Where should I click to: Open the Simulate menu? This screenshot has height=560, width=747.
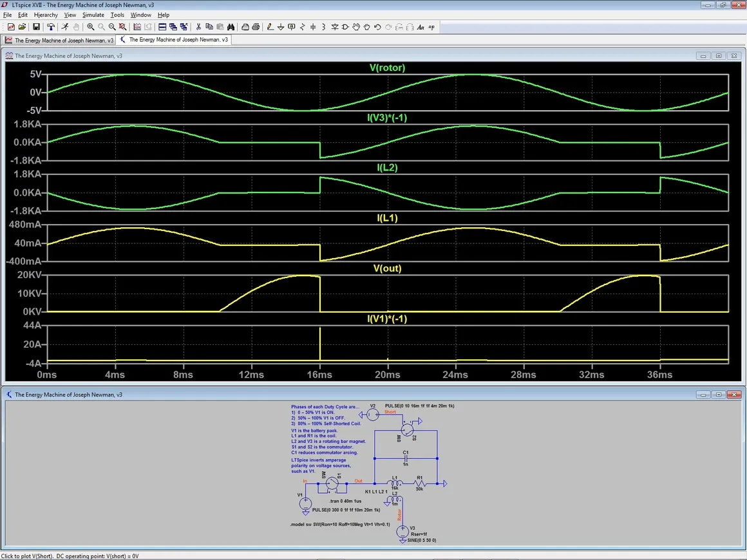pyautogui.click(x=93, y=15)
